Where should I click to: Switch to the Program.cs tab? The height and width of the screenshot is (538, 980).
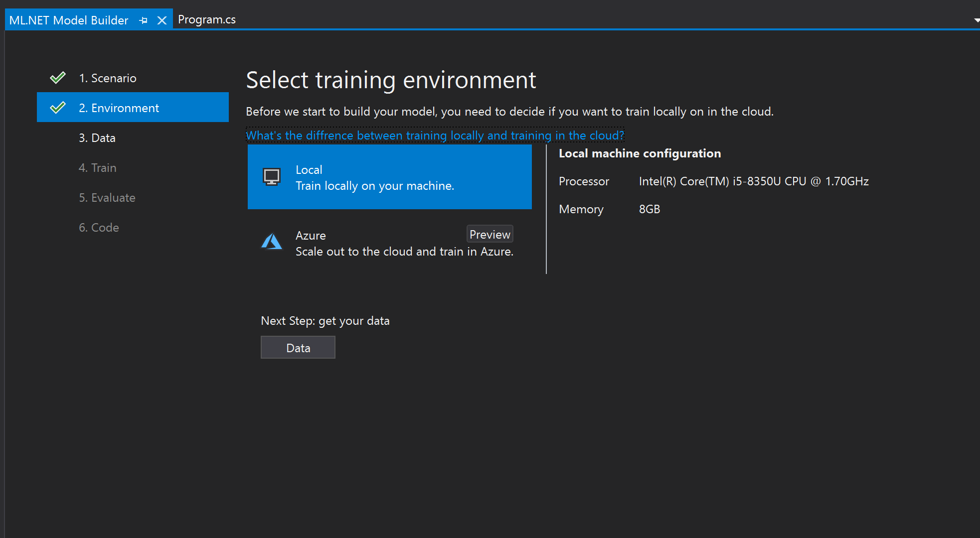[x=206, y=20]
